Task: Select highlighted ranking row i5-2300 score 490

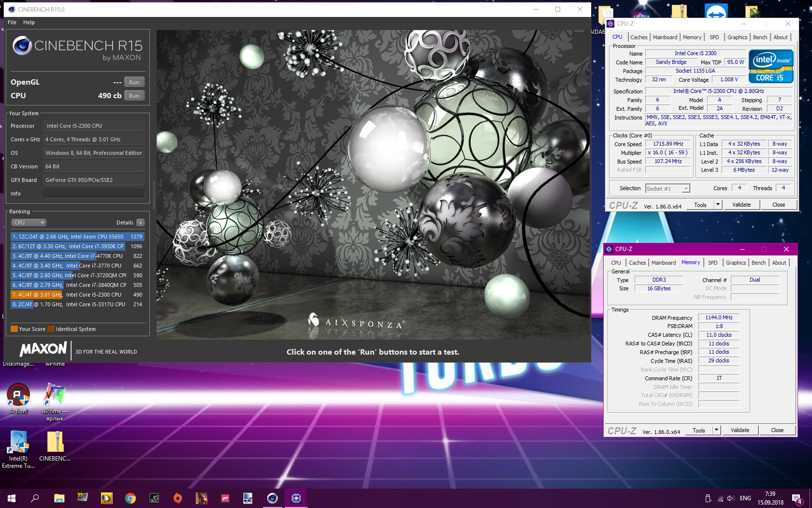Action: click(x=77, y=295)
